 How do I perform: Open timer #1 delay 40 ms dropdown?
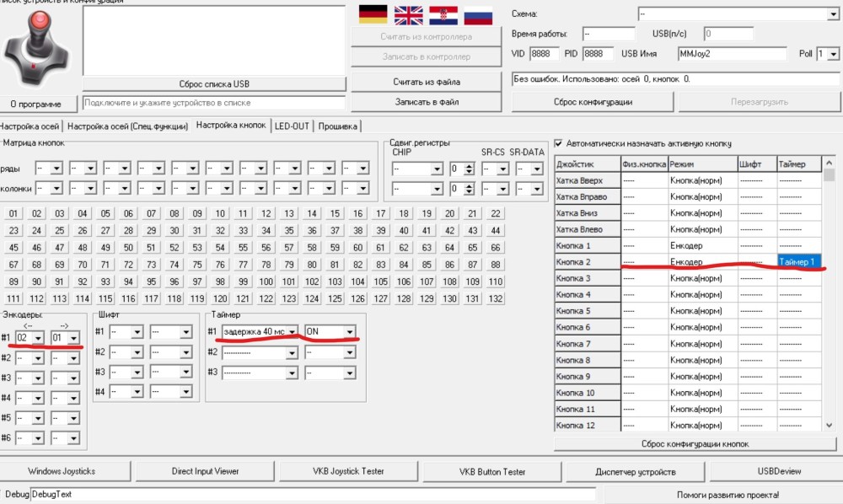pos(293,332)
